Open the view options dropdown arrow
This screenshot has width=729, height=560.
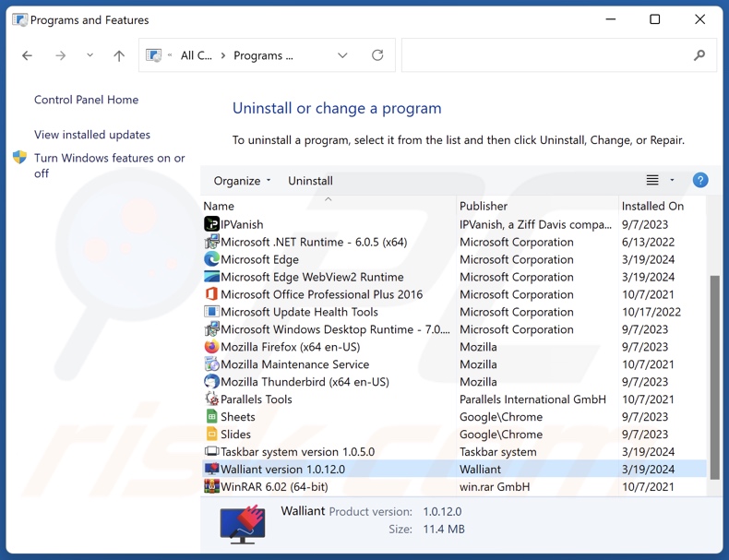click(672, 181)
